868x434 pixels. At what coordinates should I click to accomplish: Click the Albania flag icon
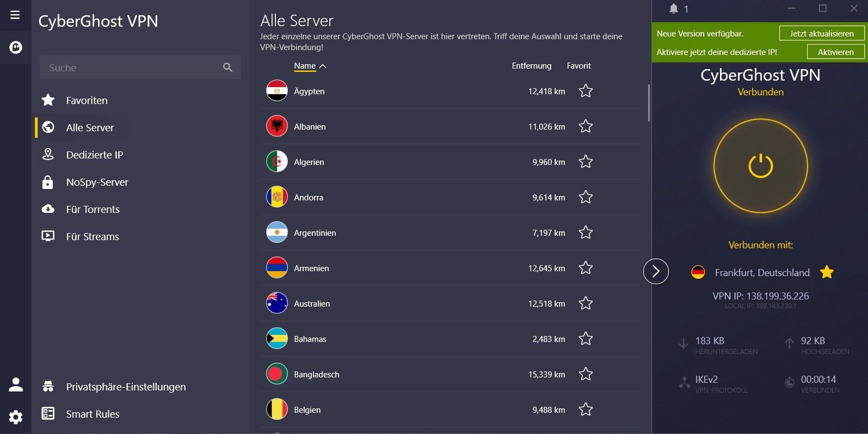[277, 126]
